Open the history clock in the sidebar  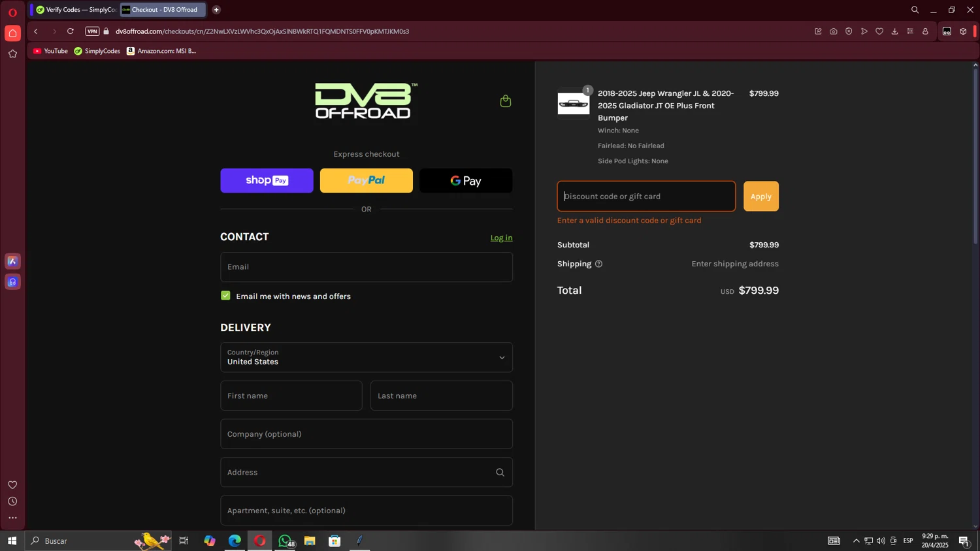coord(12,501)
